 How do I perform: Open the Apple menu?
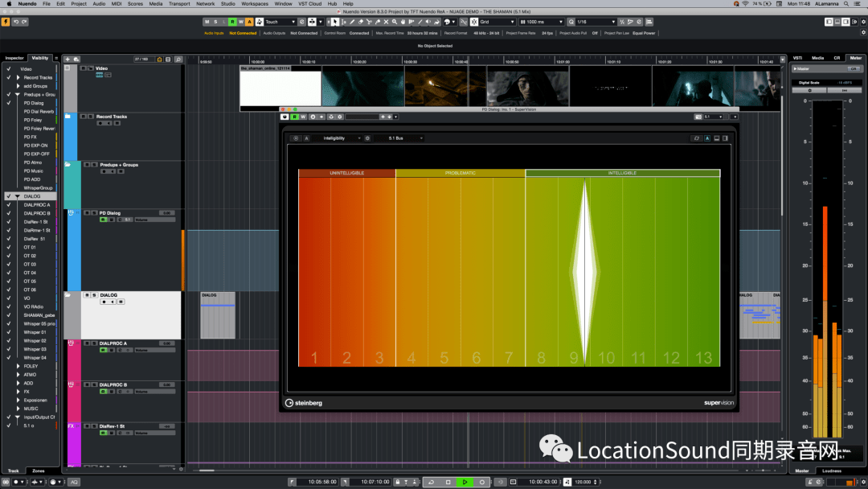click(x=9, y=4)
